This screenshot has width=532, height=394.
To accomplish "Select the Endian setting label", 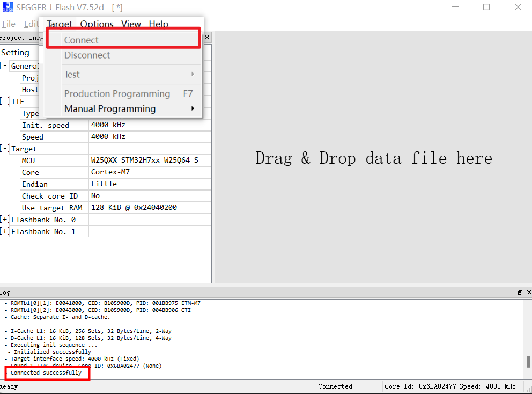I will [35, 185].
